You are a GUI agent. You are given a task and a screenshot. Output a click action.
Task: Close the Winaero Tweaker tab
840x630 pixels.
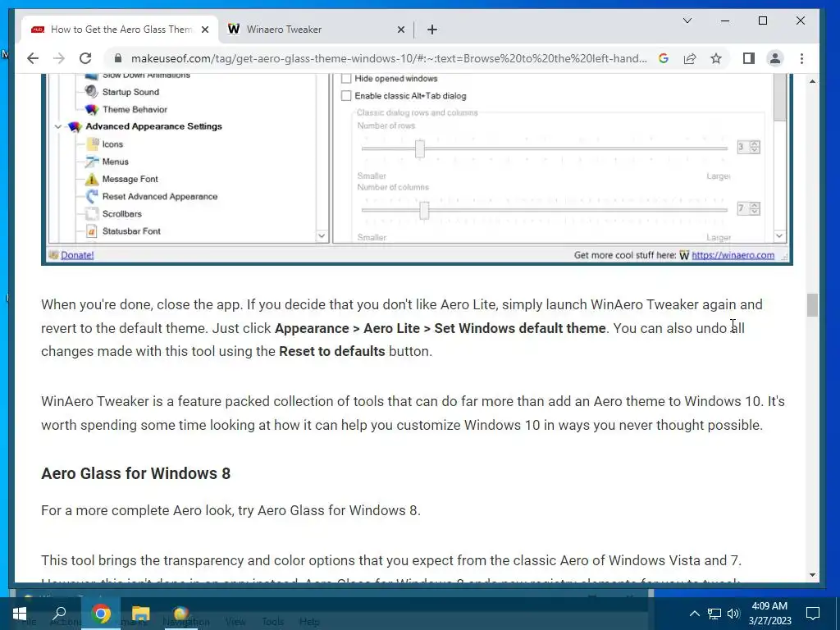click(x=400, y=30)
